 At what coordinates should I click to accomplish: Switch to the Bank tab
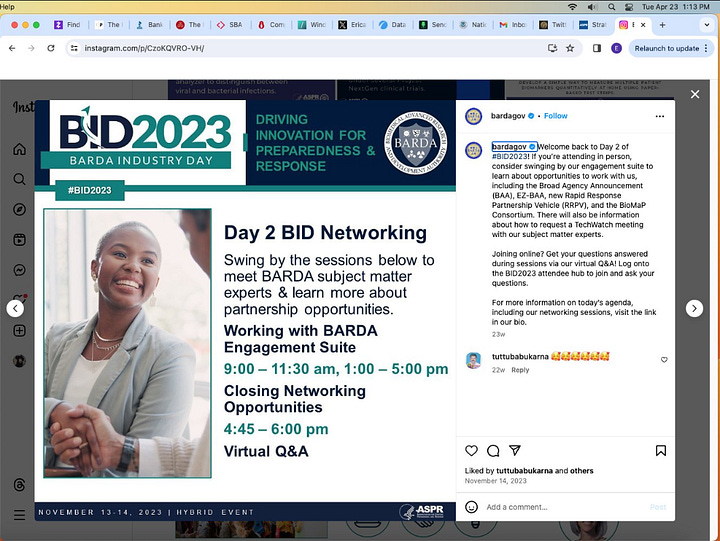[150, 25]
